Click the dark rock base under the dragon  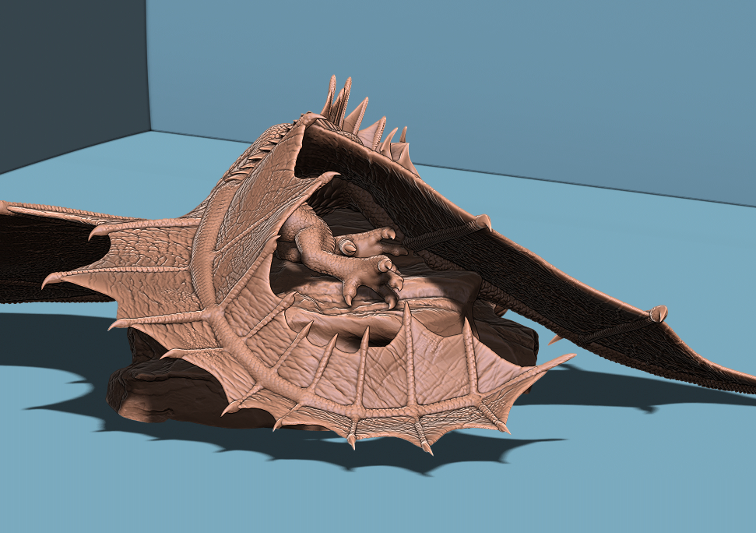click(156, 390)
